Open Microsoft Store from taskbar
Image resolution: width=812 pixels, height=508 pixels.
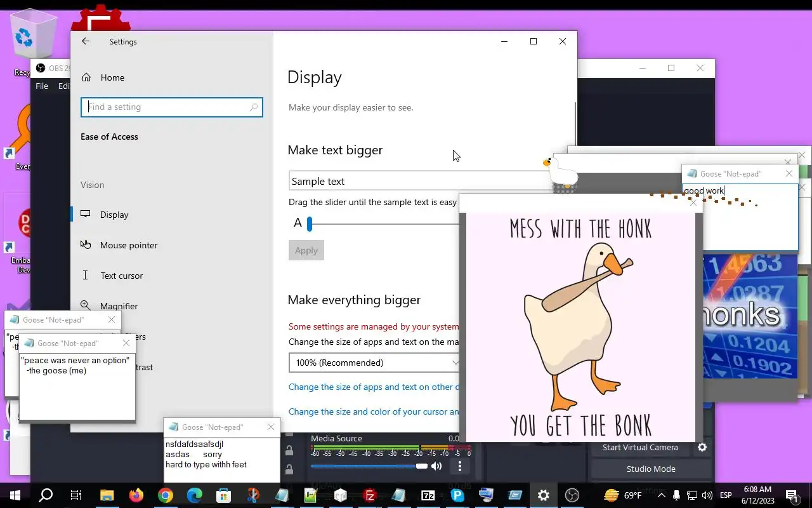click(x=223, y=495)
